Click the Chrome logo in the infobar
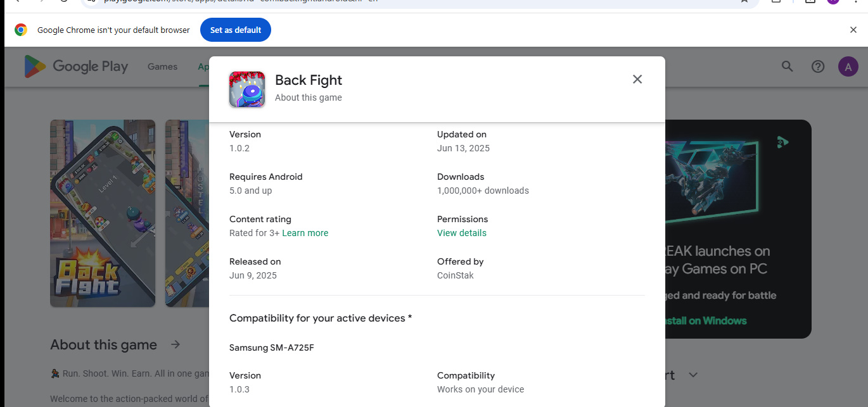This screenshot has width=868, height=407. point(21,30)
